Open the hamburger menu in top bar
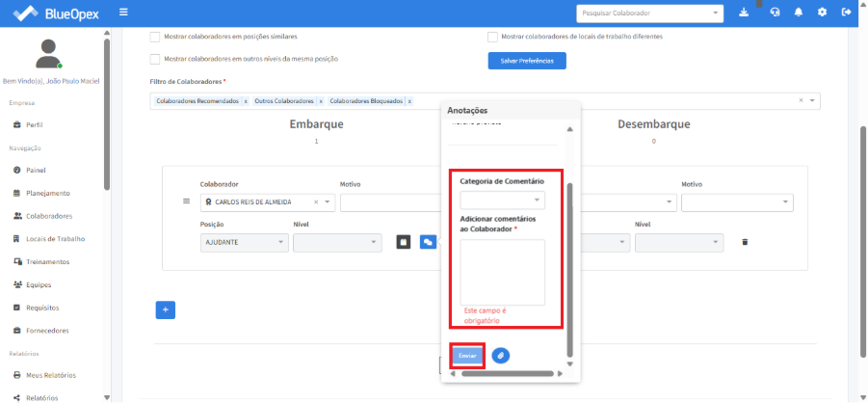 tap(123, 12)
